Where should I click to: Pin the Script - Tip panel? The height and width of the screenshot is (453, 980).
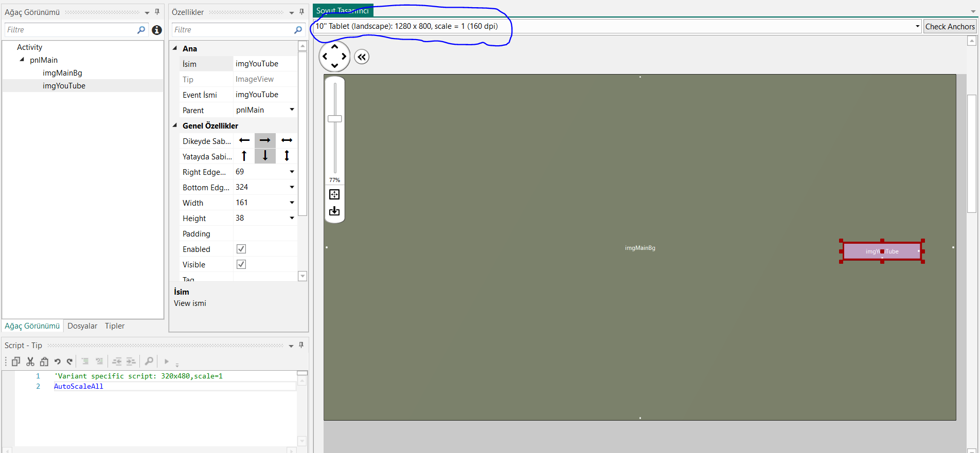tap(301, 345)
